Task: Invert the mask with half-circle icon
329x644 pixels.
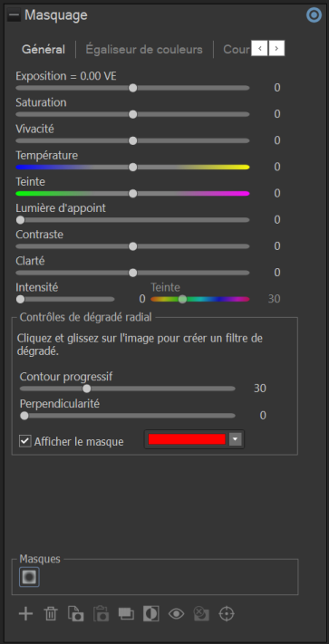Action: (151, 614)
